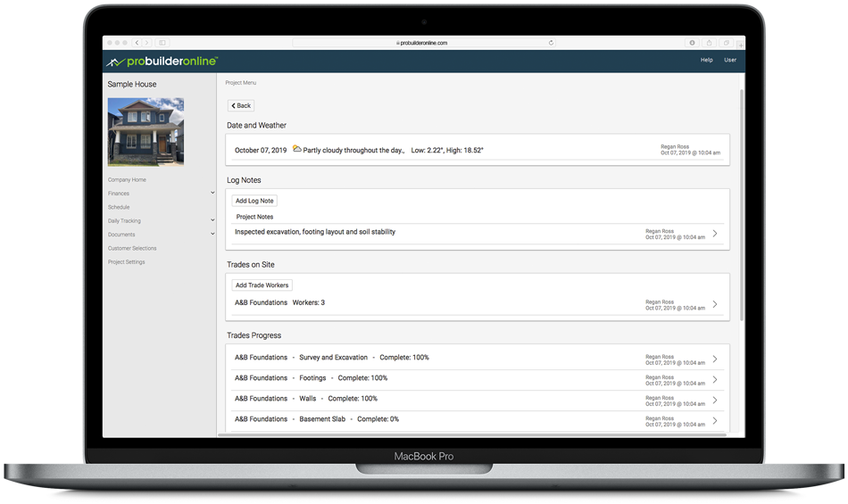
Task: Open the inspected excavation log note
Action: click(477, 234)
